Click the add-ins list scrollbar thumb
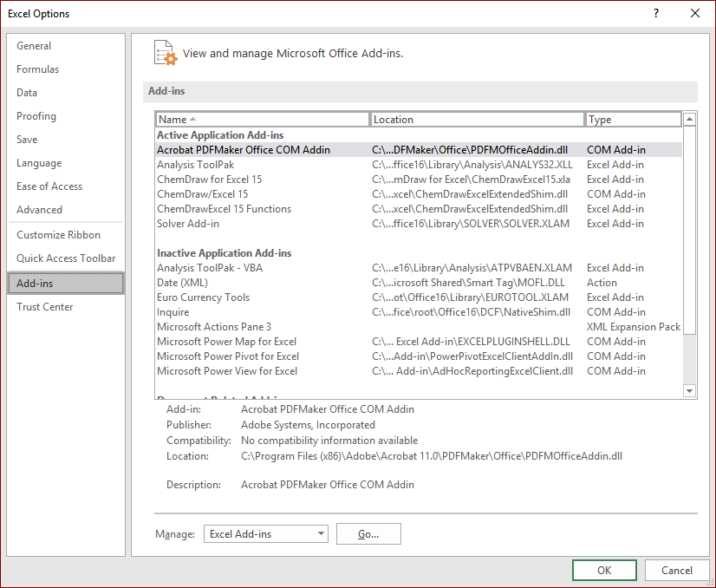 tap(689, 231)
